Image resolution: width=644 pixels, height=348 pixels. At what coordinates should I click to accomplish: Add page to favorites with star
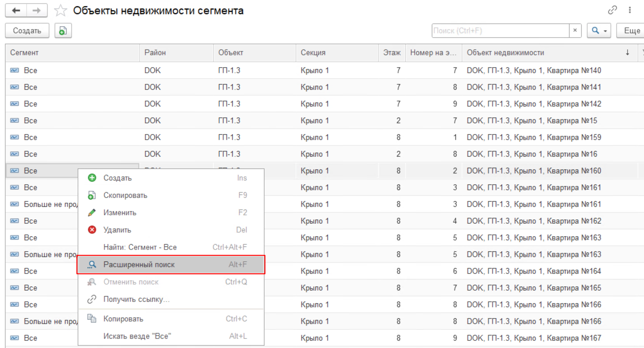(x=60, y=10)
